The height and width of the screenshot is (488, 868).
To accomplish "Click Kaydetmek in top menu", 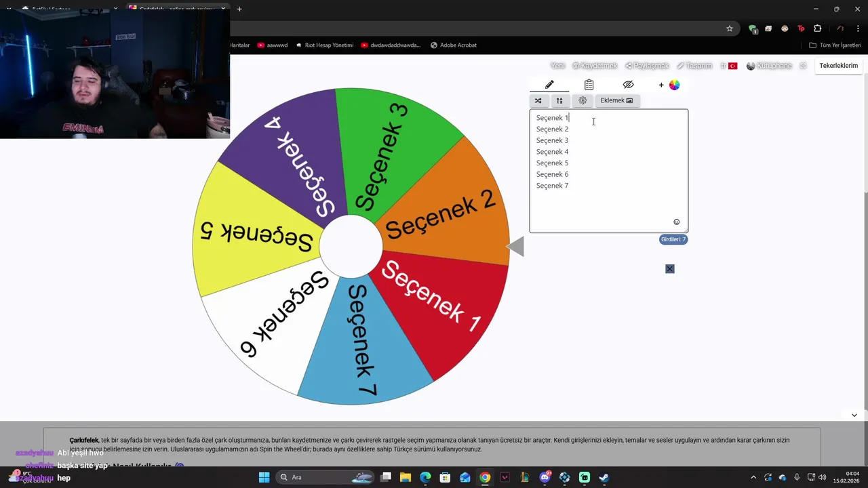I will (595, 66).
